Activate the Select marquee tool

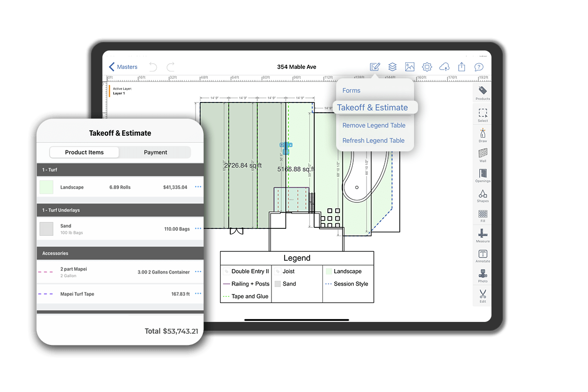pos(482,114)
